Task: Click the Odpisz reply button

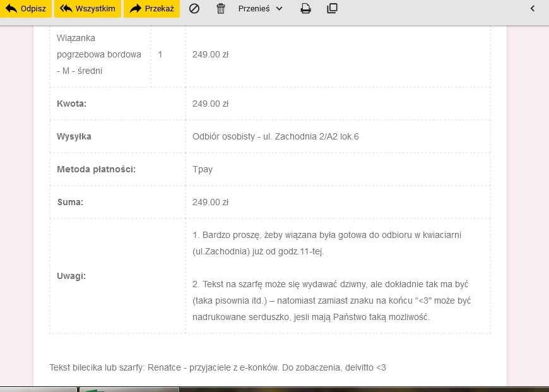Action: click(x=26, y=9)
